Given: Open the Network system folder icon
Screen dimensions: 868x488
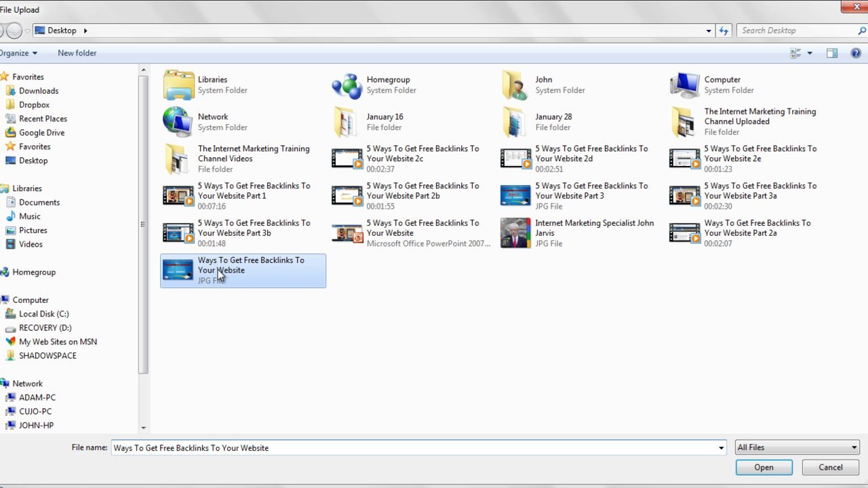Looking at the screenshot, I should 178,122.
